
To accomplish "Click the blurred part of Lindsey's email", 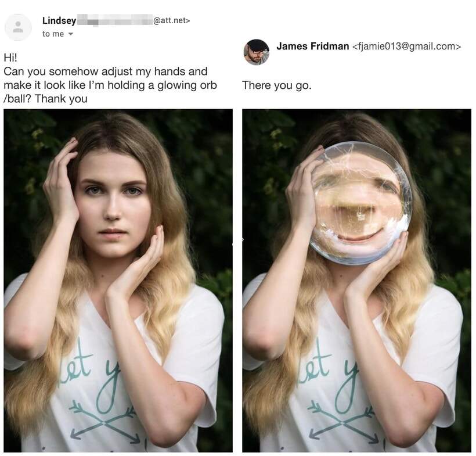I will pyautogui.click(x=115, y=21).
